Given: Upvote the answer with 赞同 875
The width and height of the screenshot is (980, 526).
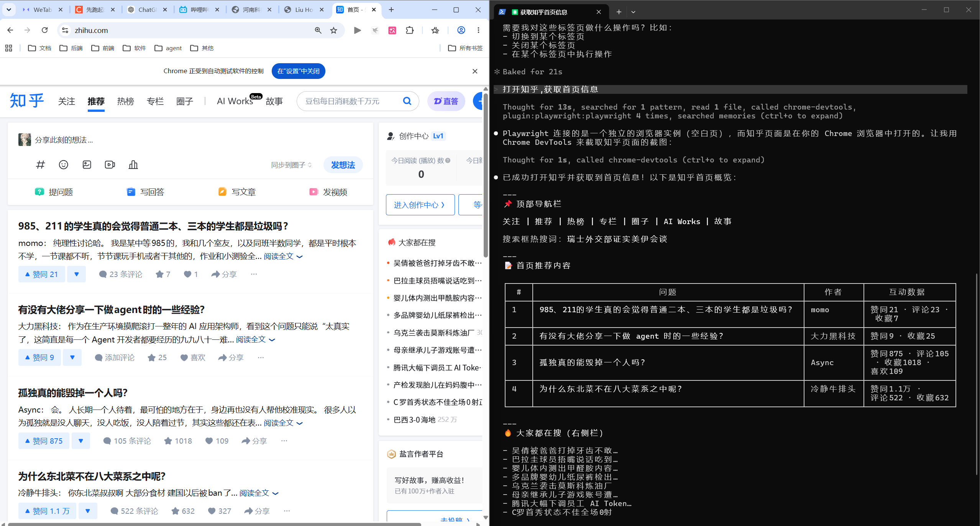Looking at the screenshot, I should [x=44, y=441].
